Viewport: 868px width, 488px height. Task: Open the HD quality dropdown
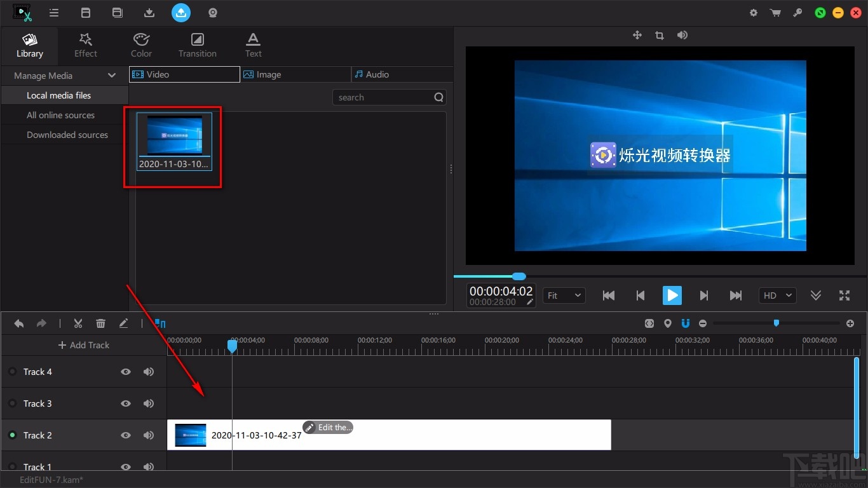[x=777, y=295]
